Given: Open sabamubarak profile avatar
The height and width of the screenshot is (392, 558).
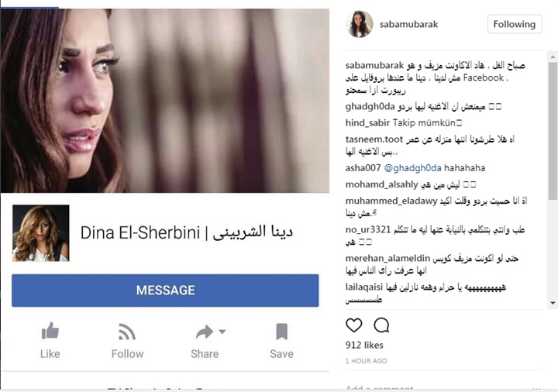Looking at the screenshot, I should coord(359,24).
